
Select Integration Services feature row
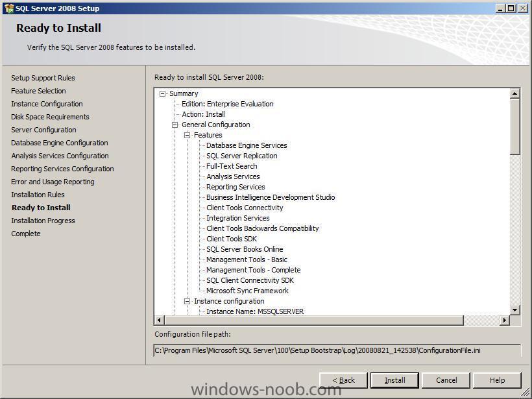(238, 218)
